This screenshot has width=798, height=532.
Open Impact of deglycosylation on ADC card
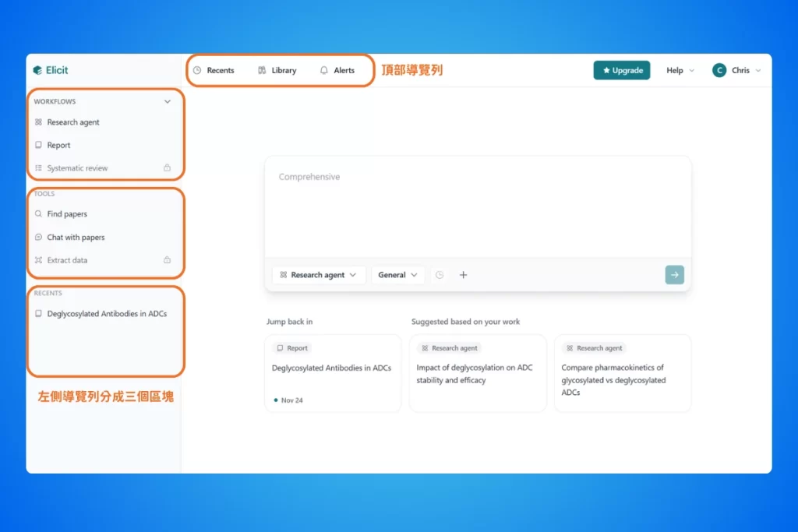coord(478,373)
